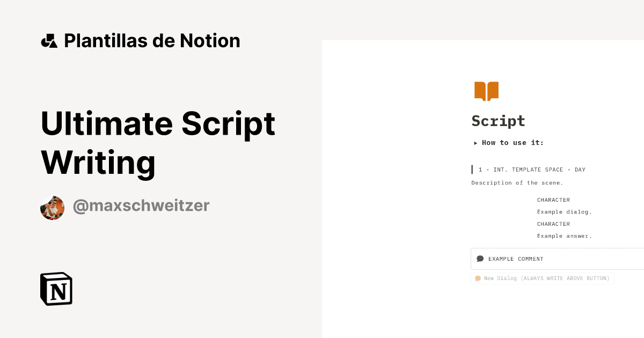Click the "Example dialog." line

tap(565, 211)
